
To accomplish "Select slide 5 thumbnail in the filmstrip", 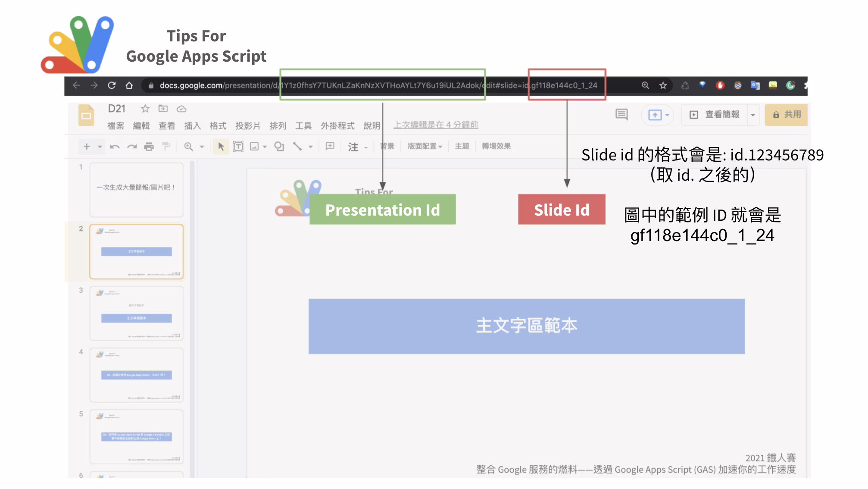I will coord(136,437).
